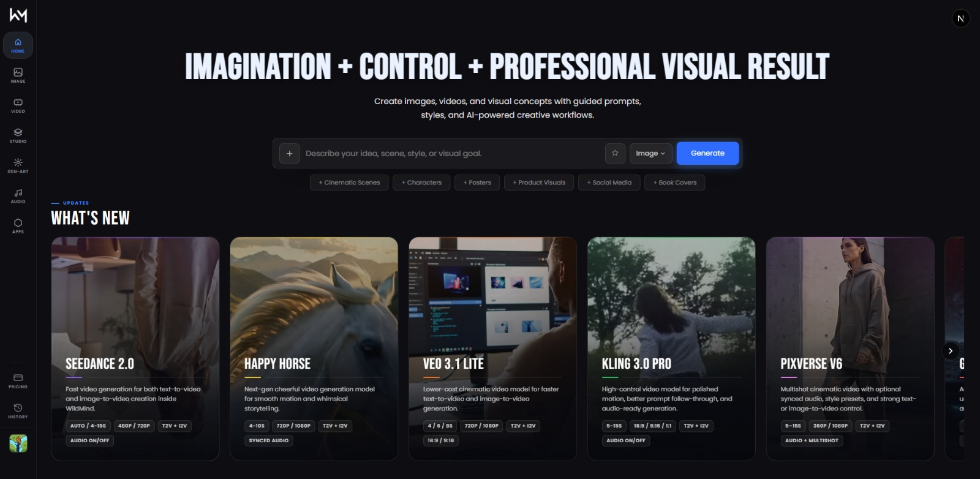The width and height of the screenshot is (980, 479).
Task: Click the 16:9 / 9:16 tag on Veo card
Action: [441, 440]
